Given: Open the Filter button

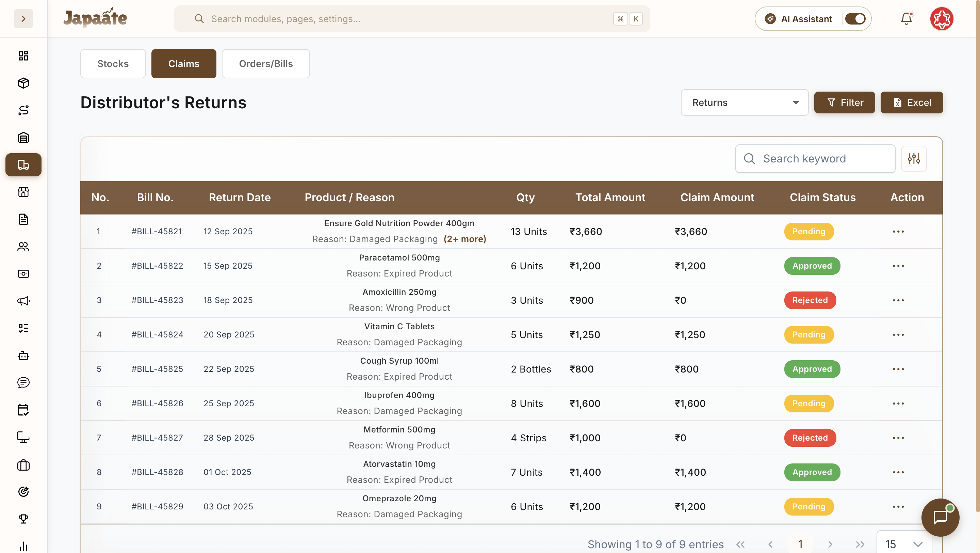Looking at the screenshot, I should (845, 102).
